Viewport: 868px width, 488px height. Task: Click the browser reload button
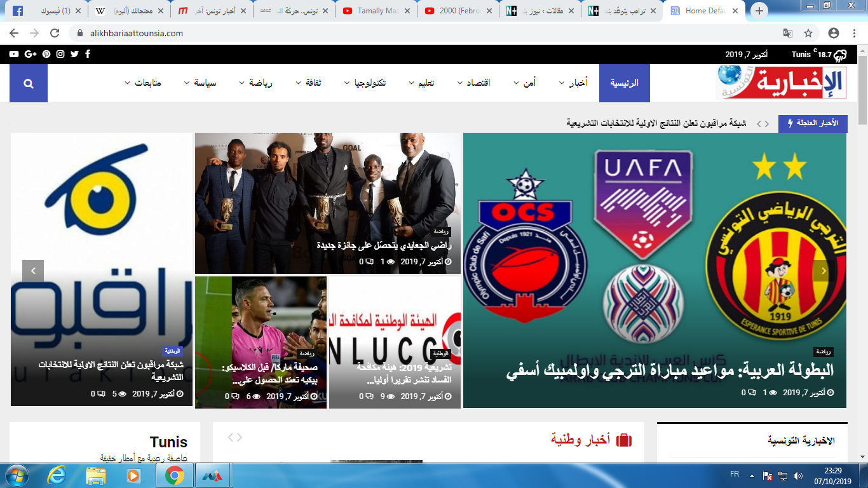pos(55,33)
